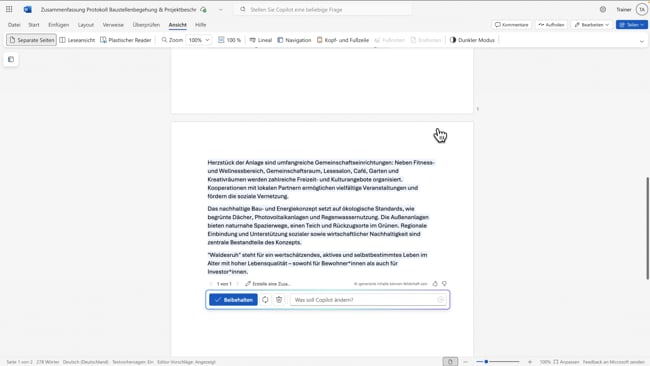Switch to the Überprüfen tab
Screen dimensions: 650x366
(x=146, y=25)
